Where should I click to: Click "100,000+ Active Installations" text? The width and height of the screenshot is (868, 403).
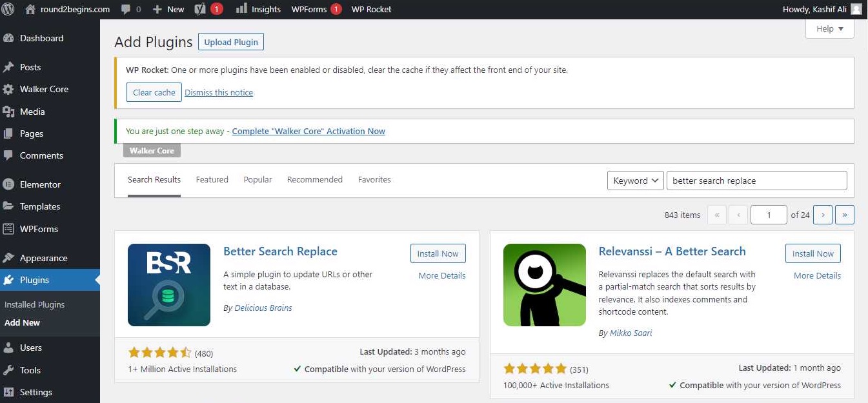[556, 386]
